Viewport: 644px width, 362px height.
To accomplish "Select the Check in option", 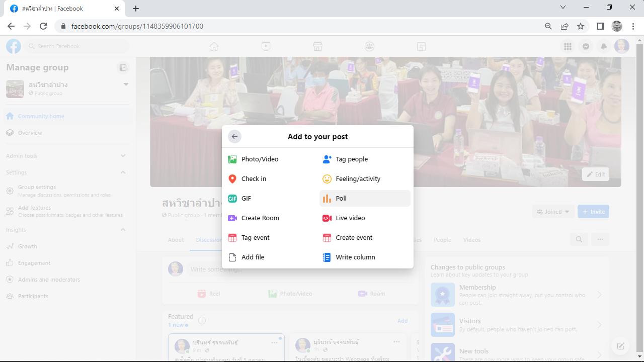I will [x=271, y=179].
